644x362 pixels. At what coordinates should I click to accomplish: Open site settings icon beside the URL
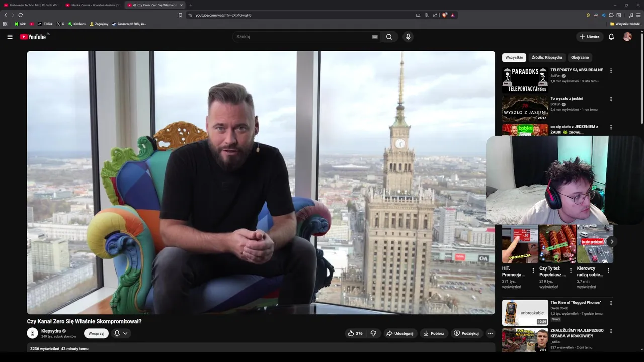[x=190, y=15]
